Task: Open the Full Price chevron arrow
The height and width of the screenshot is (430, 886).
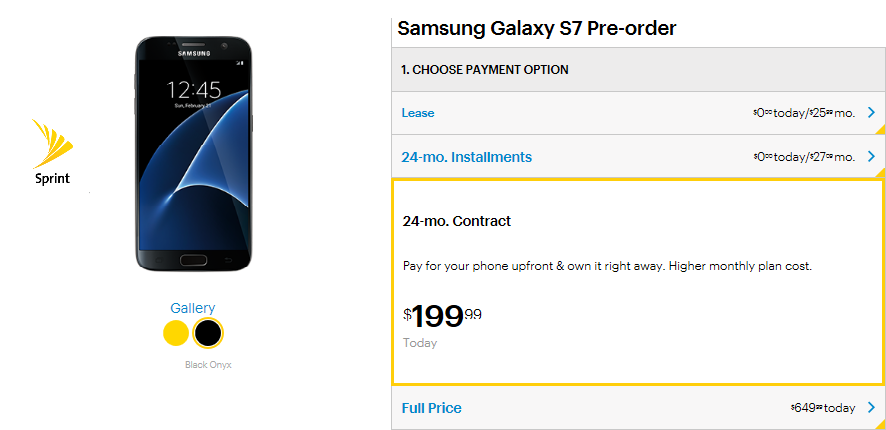Action: (871, 407)
